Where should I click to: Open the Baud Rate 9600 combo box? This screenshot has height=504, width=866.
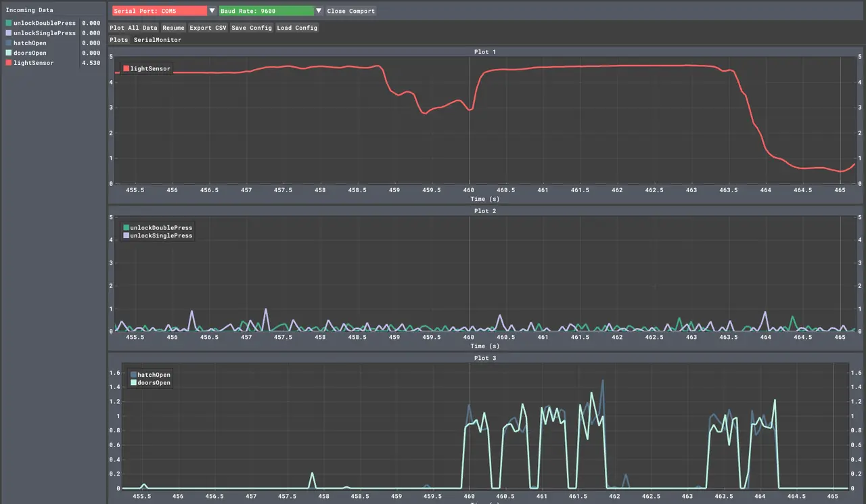click(267, 11)
